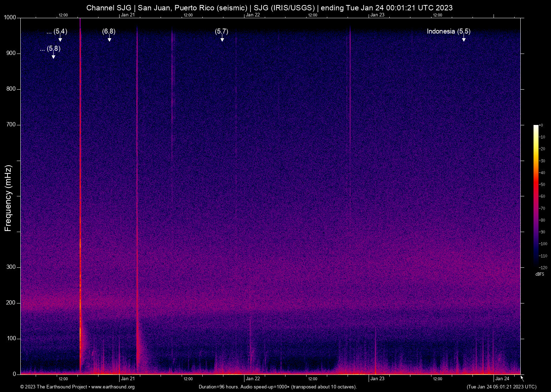551x392 pixels.
Task: Open the www.earthsound.org link in the footer
Action: pyautogui.click(x=113, y=387)
